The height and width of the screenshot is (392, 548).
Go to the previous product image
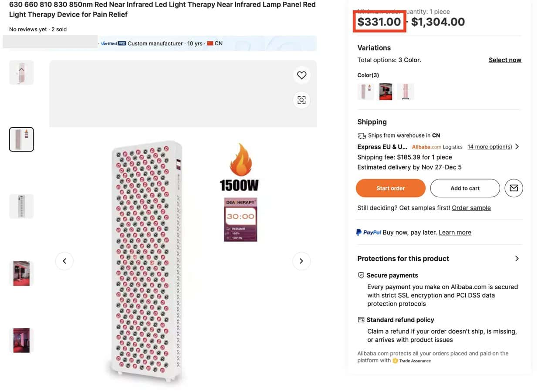64,261
